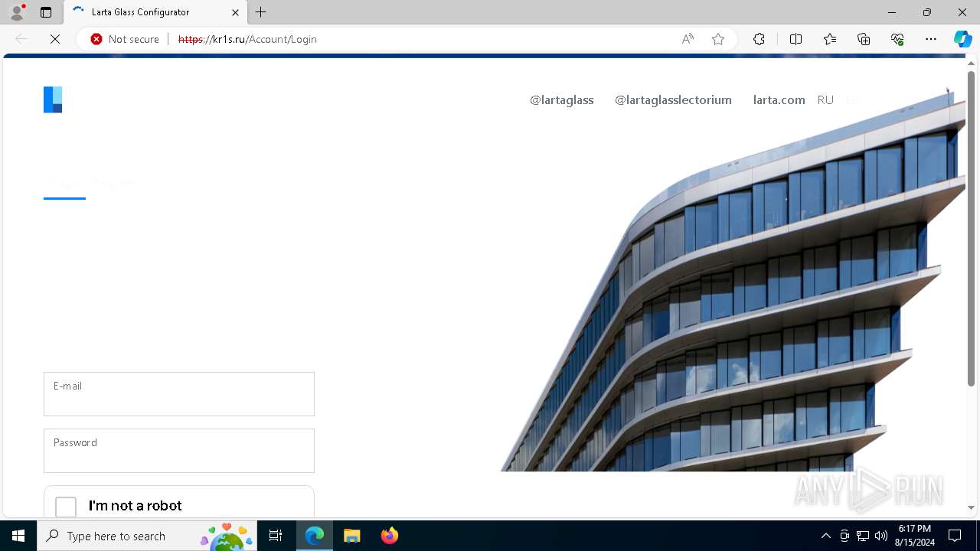The height and width of the screenshot is (551, 980).
Task: Open Firefox from taskbar
Action: pyautogui.click(x=390, y=536)
